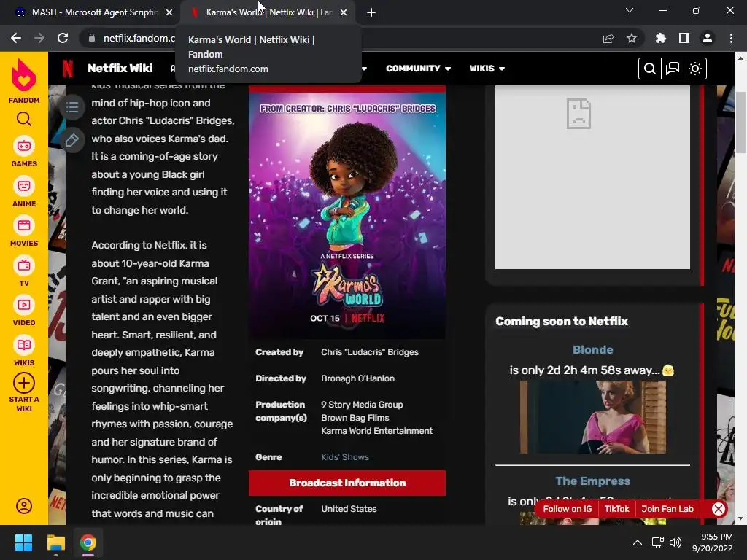Open the table of contents list icon
This screenshot has width=747, height=560.
(x=72, y=107)
